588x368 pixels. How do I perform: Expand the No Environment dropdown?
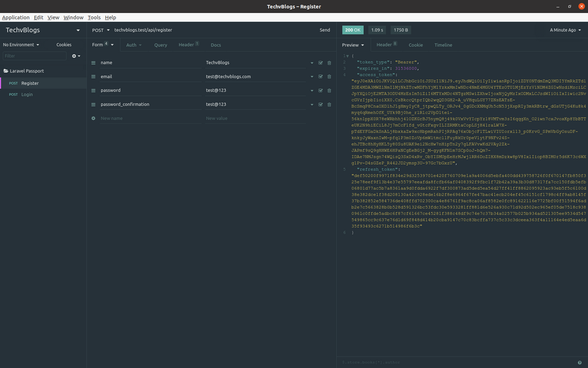pos(21,44)
